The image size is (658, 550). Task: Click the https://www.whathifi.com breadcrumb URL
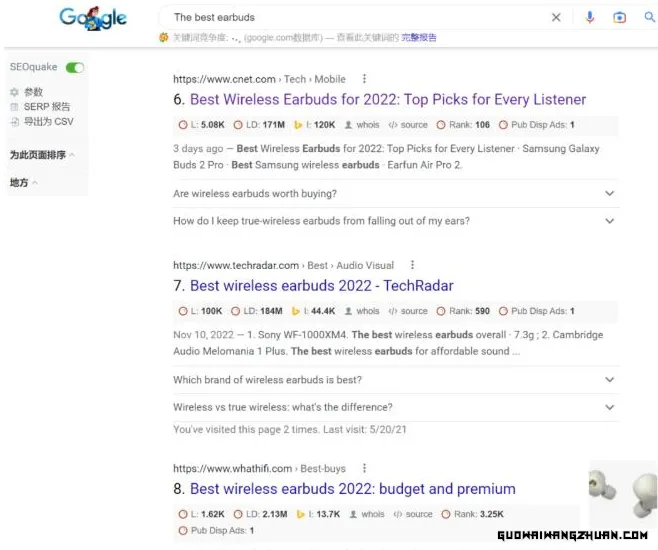coord(232,468)
